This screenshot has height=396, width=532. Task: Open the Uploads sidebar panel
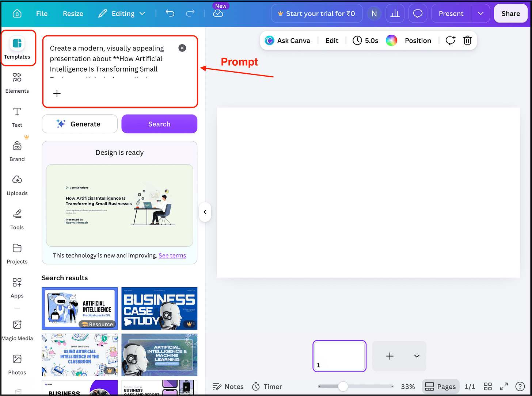(x=17, y=185)
